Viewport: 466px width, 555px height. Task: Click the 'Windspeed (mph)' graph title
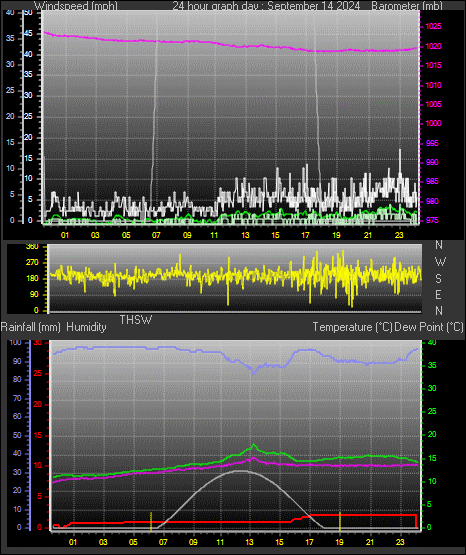76,6
